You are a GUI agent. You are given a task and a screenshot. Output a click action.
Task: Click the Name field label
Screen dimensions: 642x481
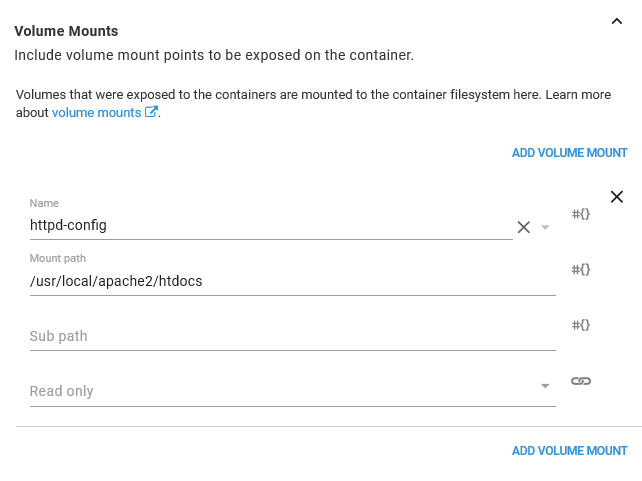point(44,204)
